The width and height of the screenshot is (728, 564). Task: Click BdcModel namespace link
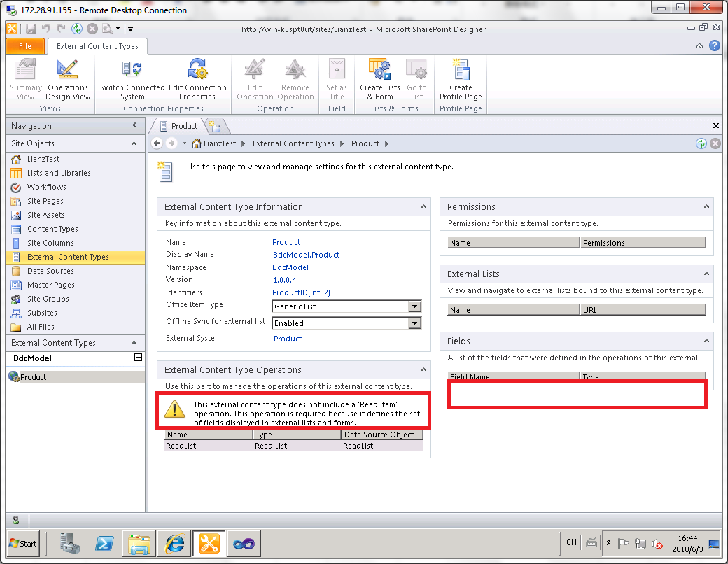[x=290, y=267]
